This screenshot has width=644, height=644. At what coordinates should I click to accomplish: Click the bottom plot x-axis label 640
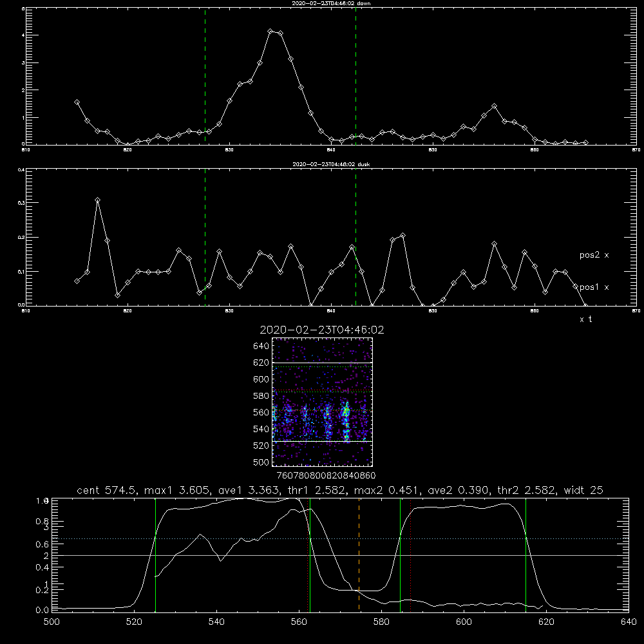[629, 622]
